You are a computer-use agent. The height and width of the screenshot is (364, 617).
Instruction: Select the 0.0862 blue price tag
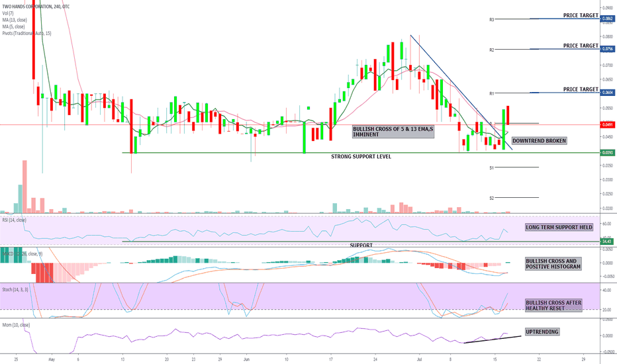[x=608, y=19]
